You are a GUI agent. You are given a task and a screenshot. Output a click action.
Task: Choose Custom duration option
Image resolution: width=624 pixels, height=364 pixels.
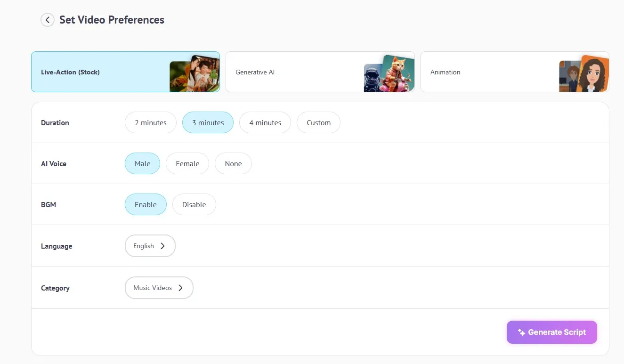pyautogui.click(x=318, y=122)
